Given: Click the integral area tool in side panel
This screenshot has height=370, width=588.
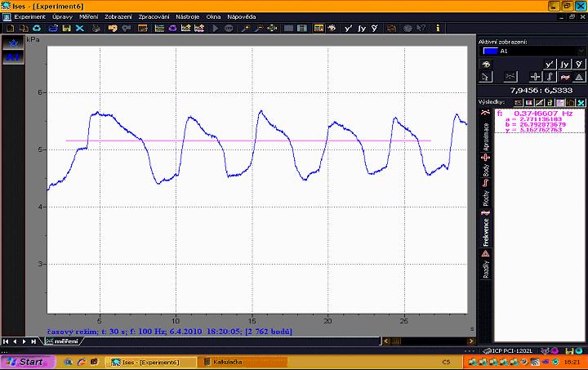Looking at the screenshot, I should click(550, 77).
